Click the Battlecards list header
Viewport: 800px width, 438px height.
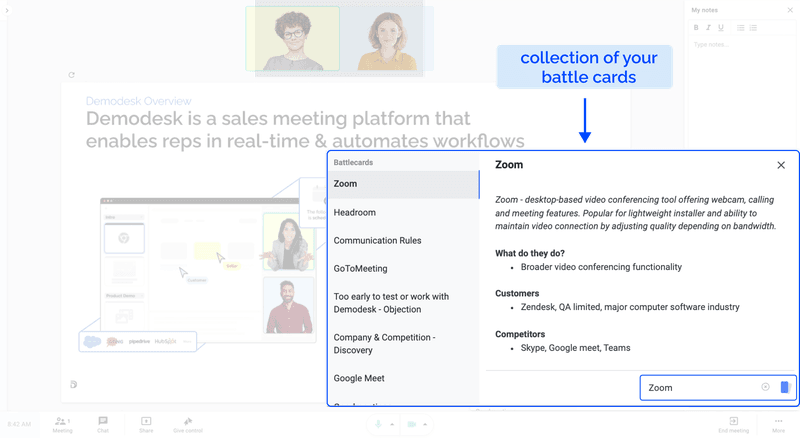353,162
